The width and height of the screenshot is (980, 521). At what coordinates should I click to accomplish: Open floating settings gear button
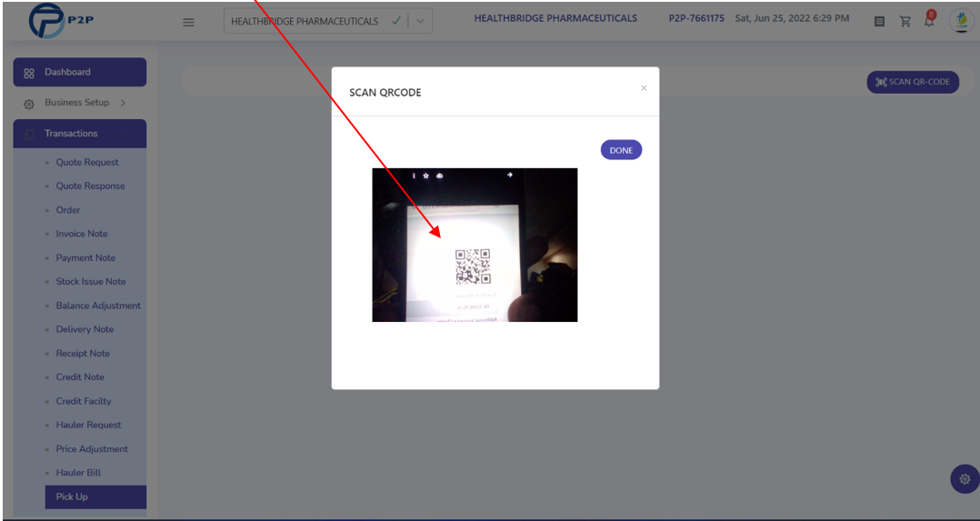(x=965, y=479)
